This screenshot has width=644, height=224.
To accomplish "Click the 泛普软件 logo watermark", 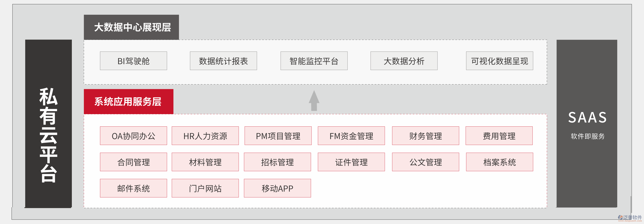I will tap(630, 218).
